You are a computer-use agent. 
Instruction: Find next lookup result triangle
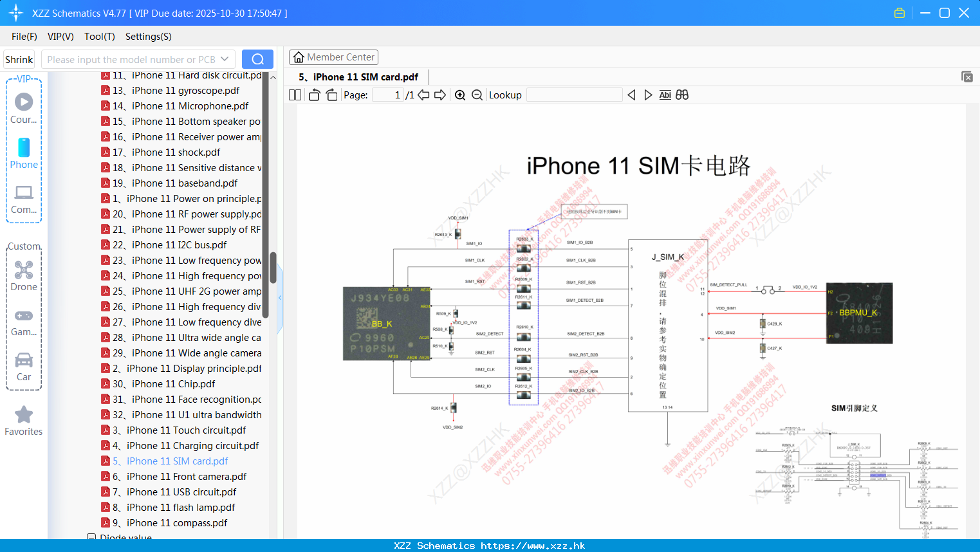coord(648,95)
